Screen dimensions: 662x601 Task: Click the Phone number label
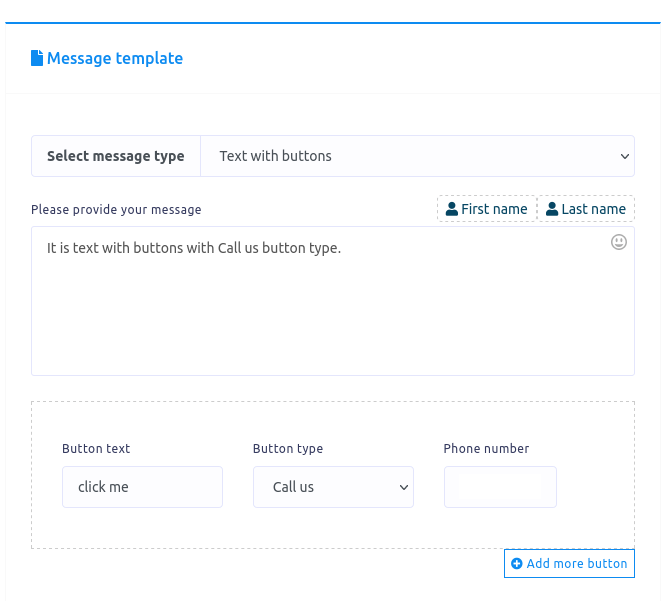pyautogui.click(x=486, y=449)
